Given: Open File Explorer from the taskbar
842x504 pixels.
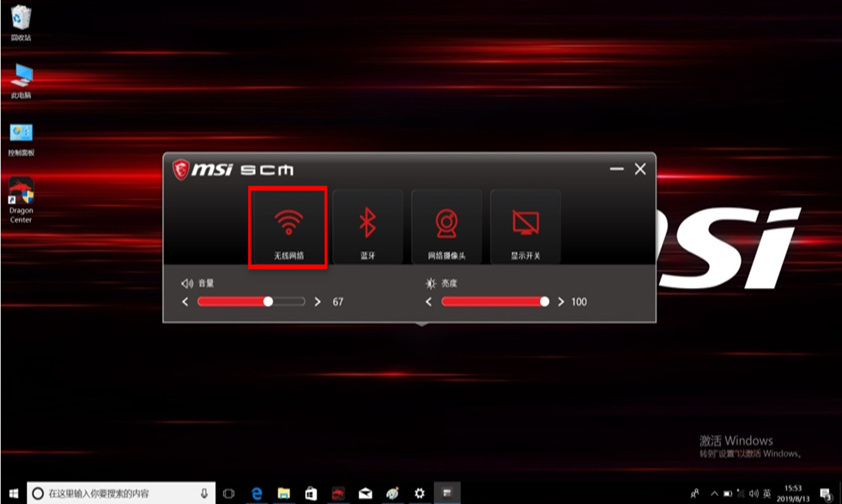Looking at the screenshot, I should pos(283,492).
